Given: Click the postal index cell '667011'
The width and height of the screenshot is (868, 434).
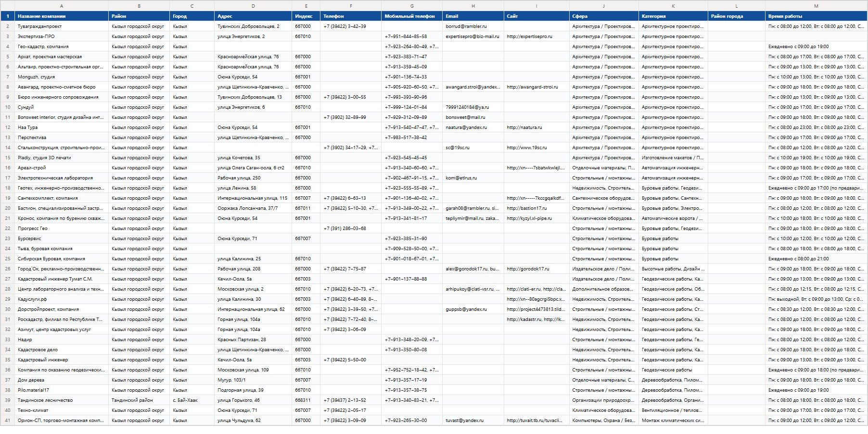Looking at the screenshot, I should click(306, 208).
